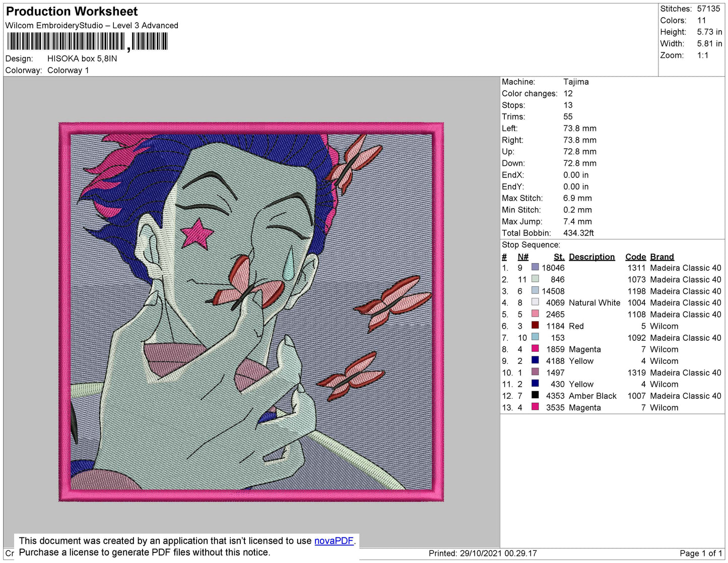Click the Machine value Tajima
The width and height of the screenshot is (728, 563).
(x=576, y=82)
